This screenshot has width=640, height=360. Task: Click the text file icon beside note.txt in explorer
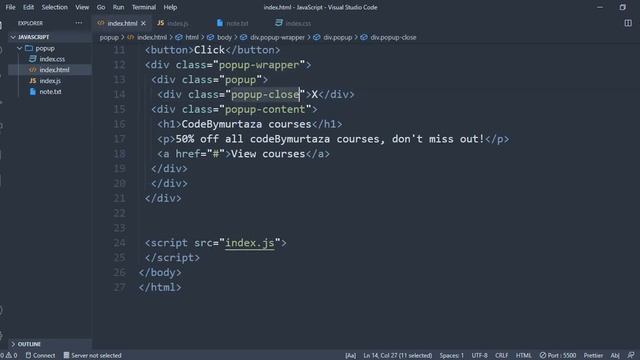click(x=33, y=92)
